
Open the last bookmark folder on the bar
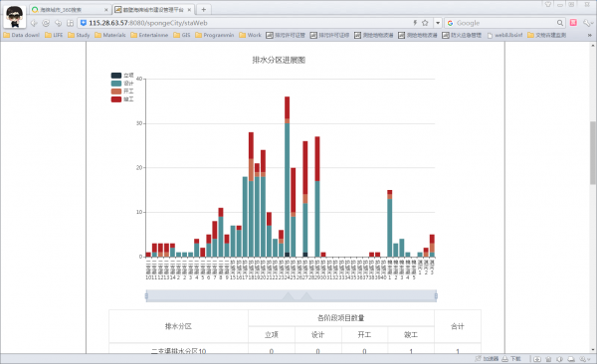(546, 35)
